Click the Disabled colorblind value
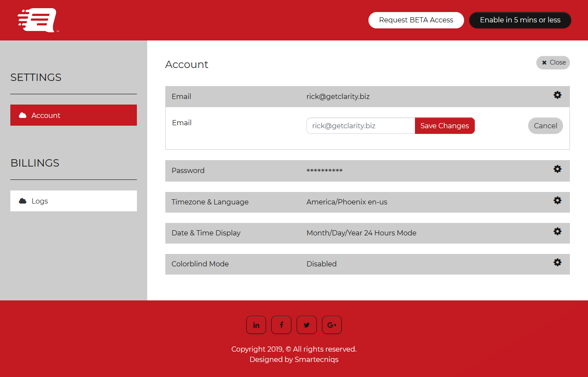This screenshot has height=377, width=588. pos(322,264)
